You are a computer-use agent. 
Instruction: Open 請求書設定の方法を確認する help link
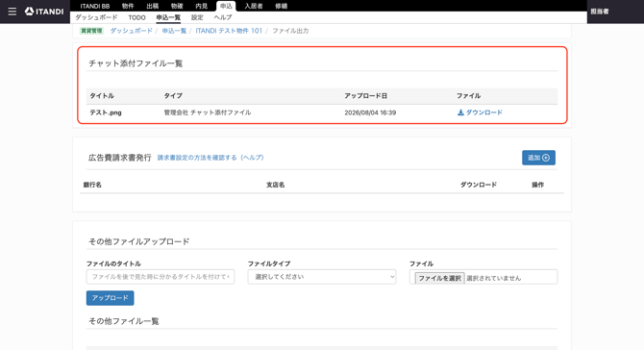click(211, 158)
